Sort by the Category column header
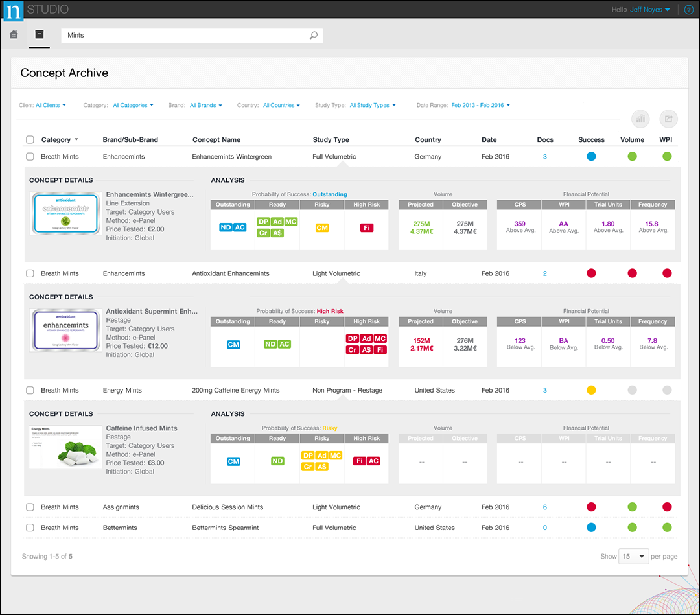Image resolution: width=700 pixels, height=615 pixels. (60, 140)
